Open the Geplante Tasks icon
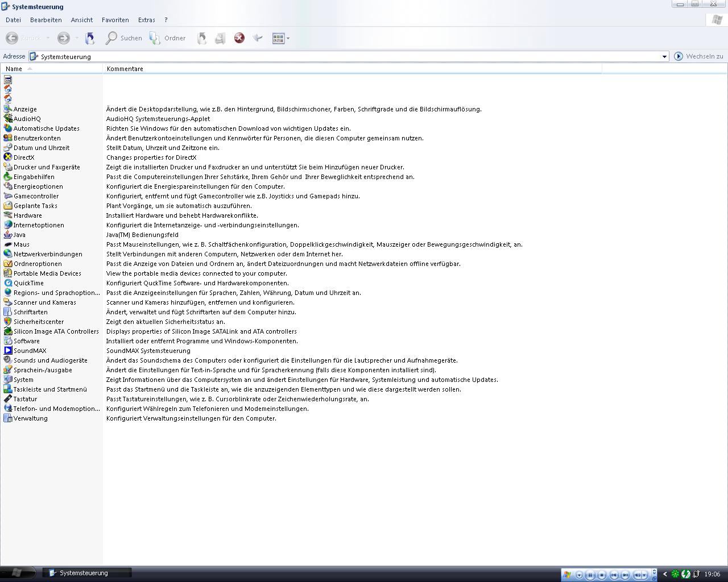Screen dimensions: 728x582 [x=8, y=206]
